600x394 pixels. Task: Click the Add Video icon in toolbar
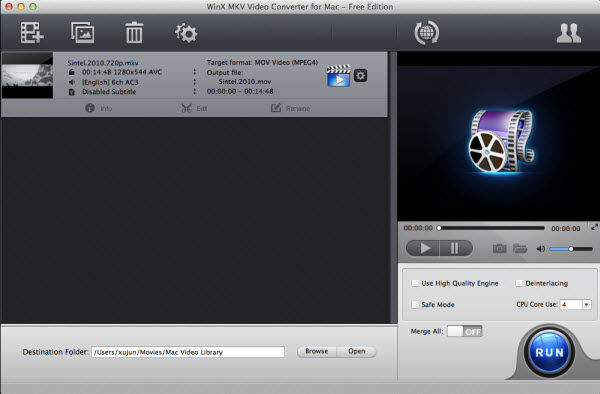32,33
